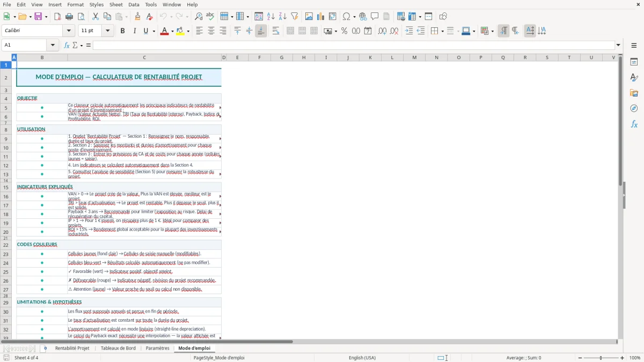The height and width of the screenshot is (362, 644).
Task: Click the red font color swatch
Action: pos(164,31)
